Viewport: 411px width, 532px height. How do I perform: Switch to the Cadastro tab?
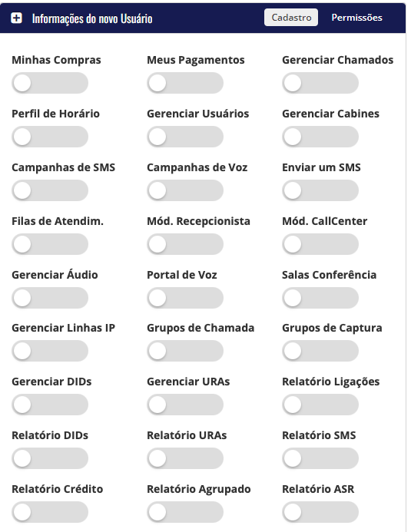click(x=291, y=18)
